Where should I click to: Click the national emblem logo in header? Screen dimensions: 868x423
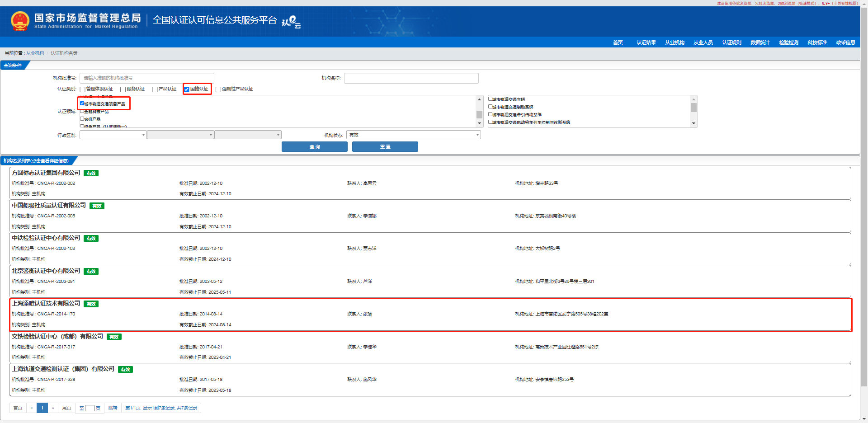pos(20,21)
